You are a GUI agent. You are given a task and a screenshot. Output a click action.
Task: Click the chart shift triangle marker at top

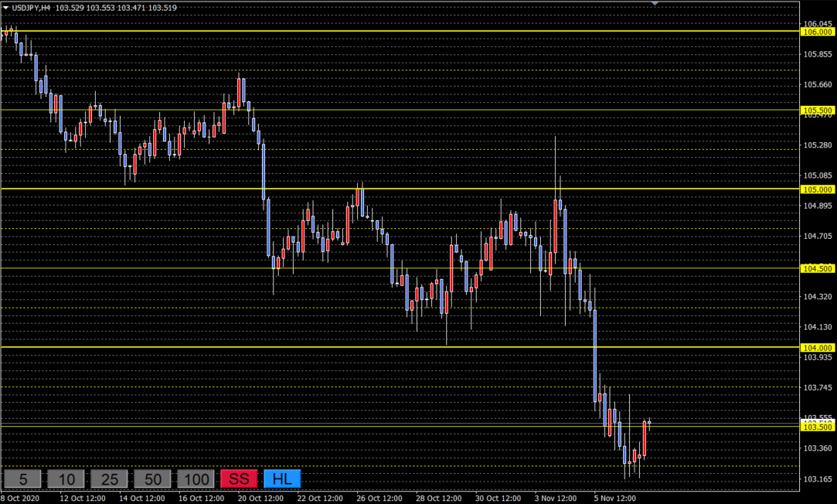click(x=655, y=4)
